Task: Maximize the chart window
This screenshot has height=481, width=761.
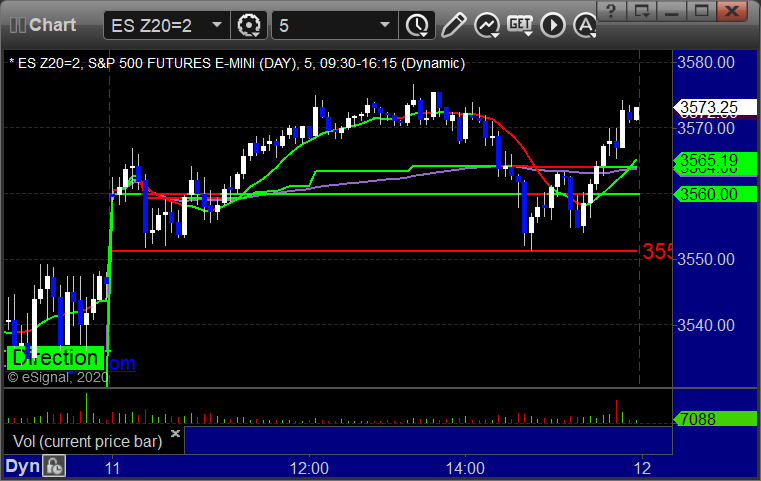Action: 701,10
